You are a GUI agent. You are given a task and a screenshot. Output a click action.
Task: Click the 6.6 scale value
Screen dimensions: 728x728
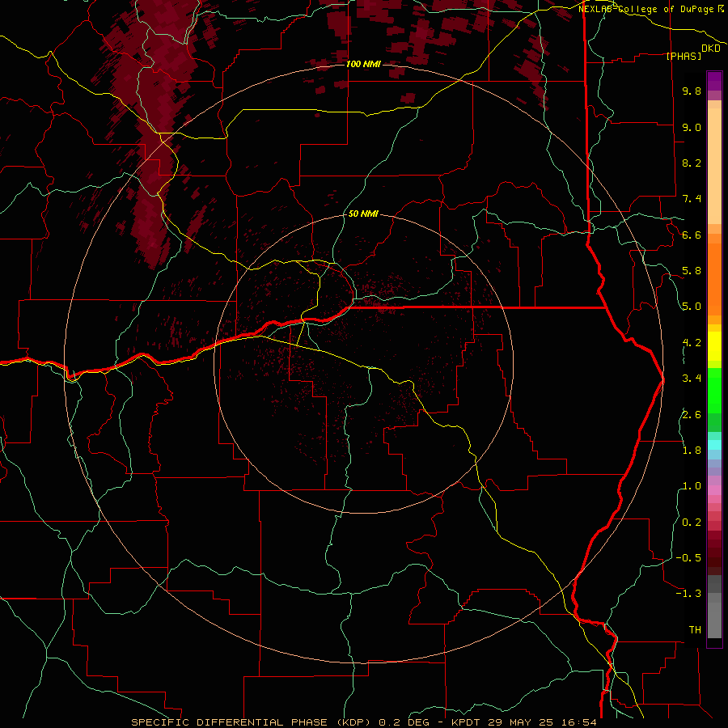692,235
